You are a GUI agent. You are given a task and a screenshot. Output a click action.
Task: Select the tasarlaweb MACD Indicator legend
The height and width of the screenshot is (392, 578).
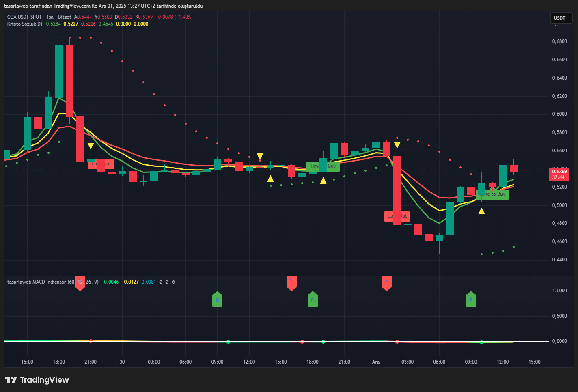(37, 282)
